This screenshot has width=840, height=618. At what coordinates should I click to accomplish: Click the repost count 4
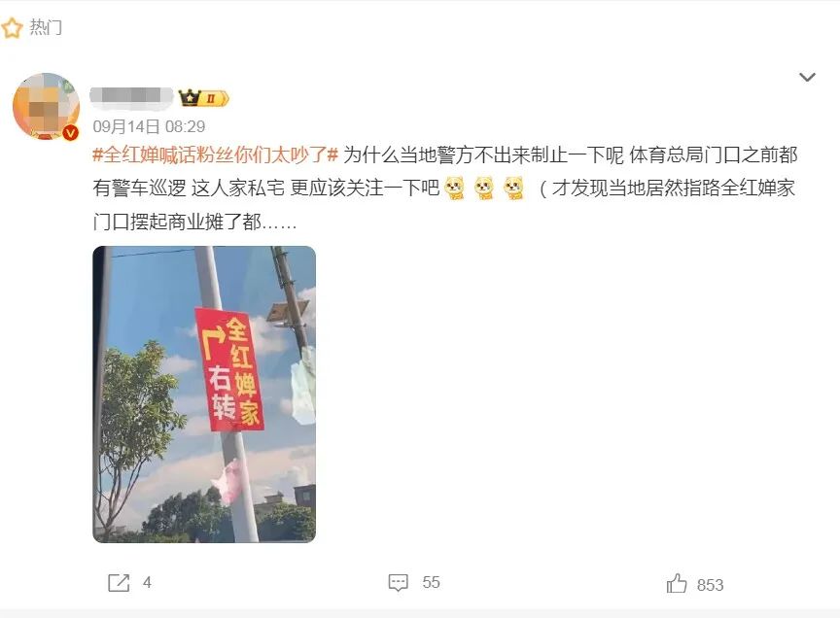coord(148,583)
